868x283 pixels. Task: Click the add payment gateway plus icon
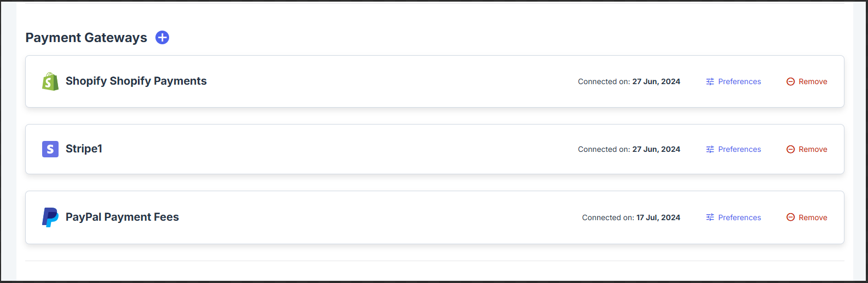coord(162,38)
